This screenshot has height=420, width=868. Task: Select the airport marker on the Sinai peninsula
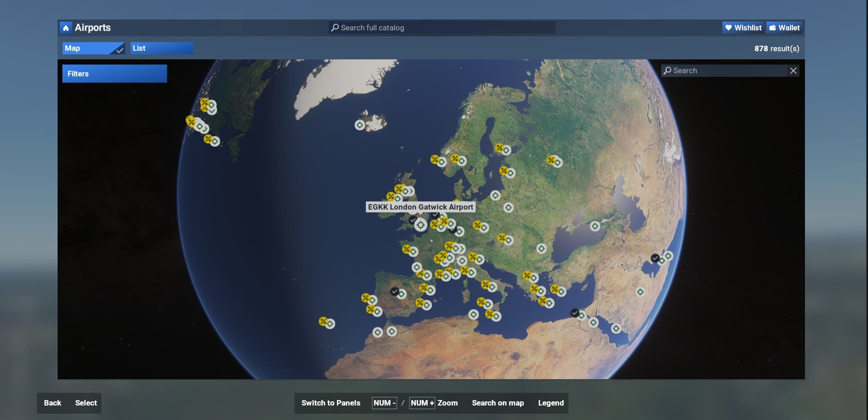pyautogui.click(x=593, y=323)
